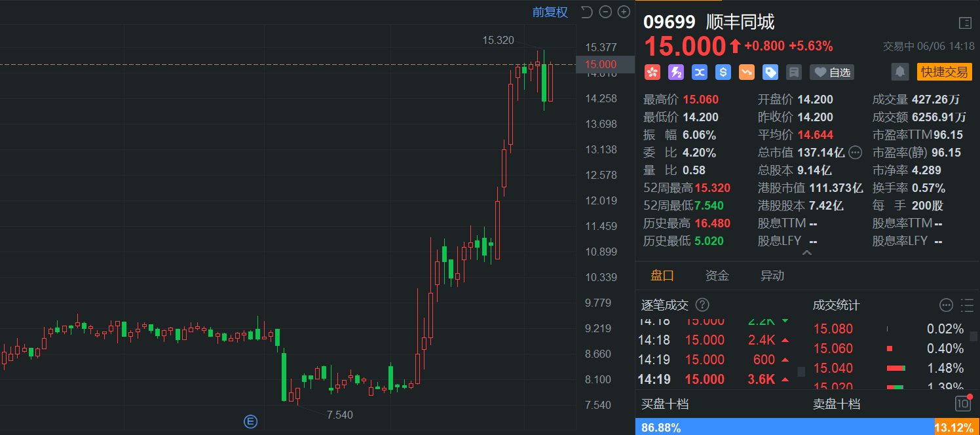Click the 成交统计 list scrollbar thumb

(x=975, y=337)
